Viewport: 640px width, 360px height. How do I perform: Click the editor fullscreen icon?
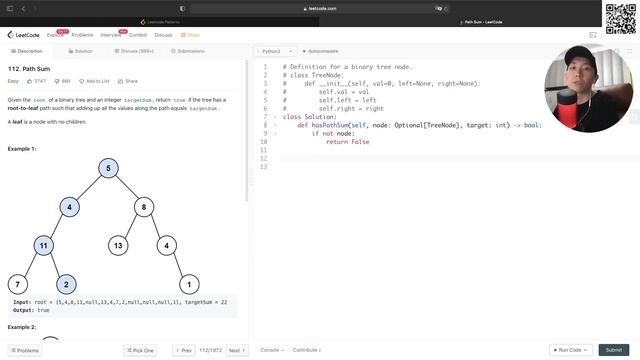tap(630, 51)
